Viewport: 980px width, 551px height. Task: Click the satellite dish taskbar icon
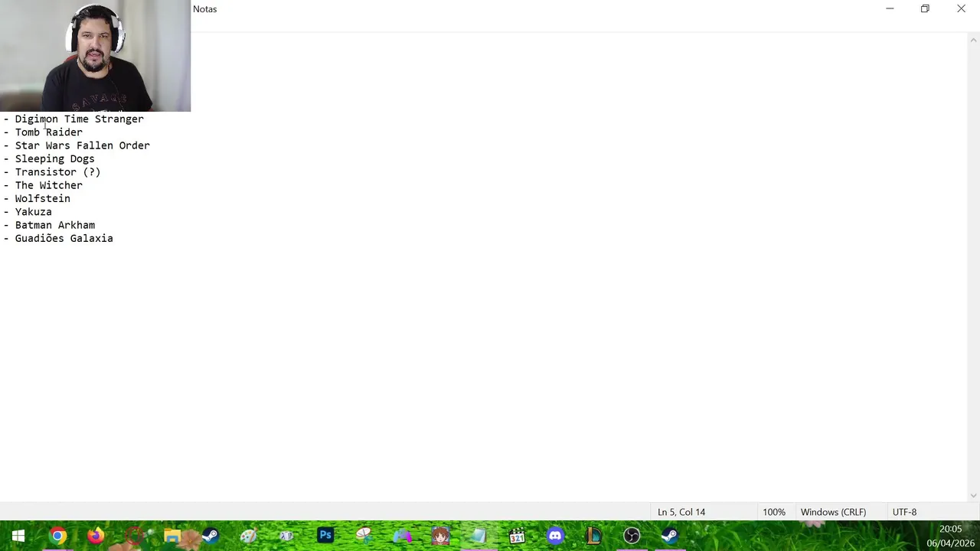click(364, 536)
